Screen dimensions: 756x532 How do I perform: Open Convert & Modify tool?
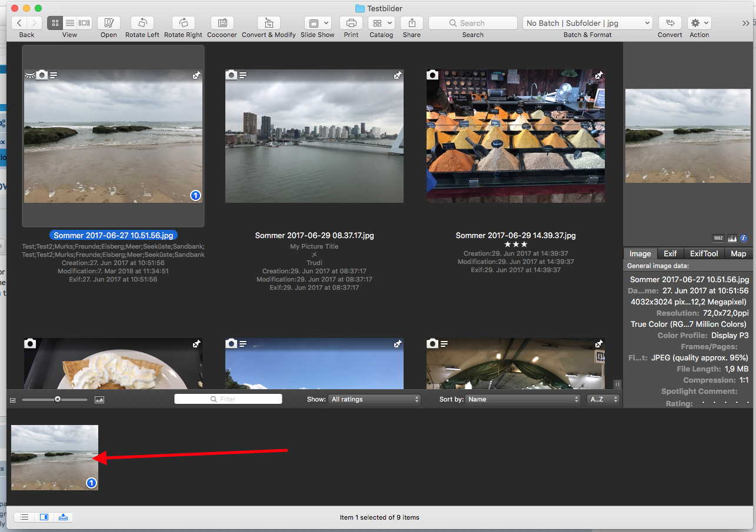269,23
